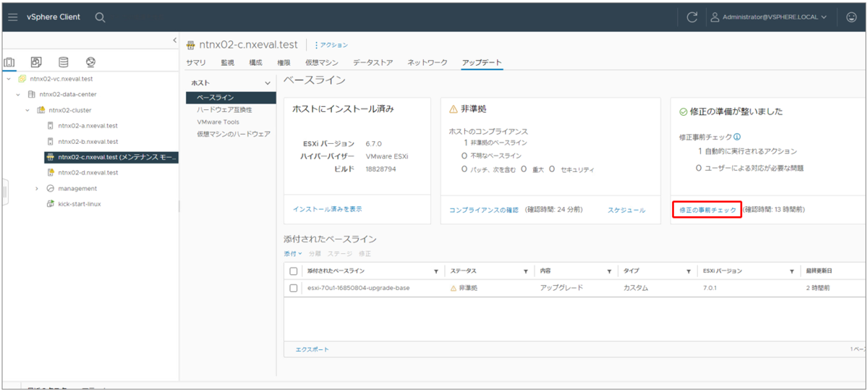Image resolution: width=868 pixels, height=392 pixels.
Task: Open the データストア tab
Action: pos(372,63)
